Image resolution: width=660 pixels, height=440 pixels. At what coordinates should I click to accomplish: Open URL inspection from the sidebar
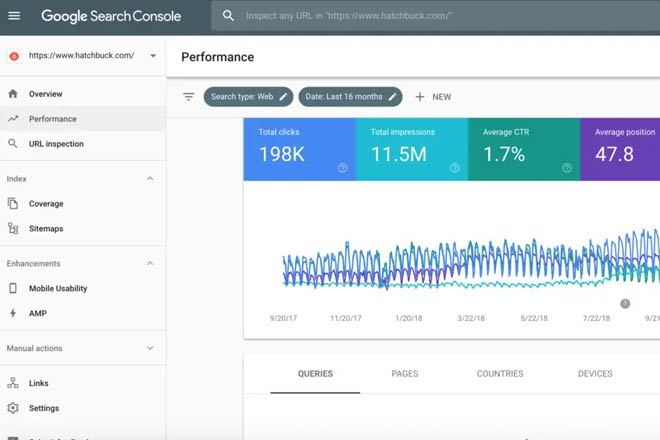[x=56, y=144]
